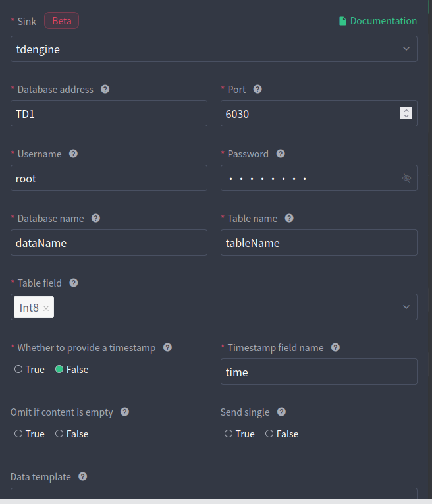Click help icon beside Database name

(x=95, y=218)
